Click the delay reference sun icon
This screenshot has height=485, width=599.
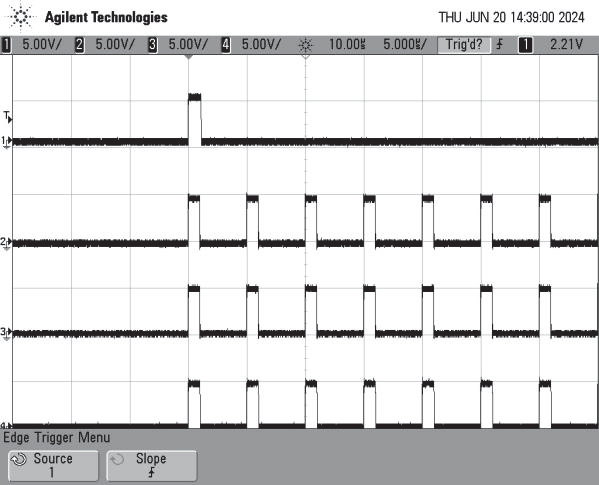tap(306, 45)
